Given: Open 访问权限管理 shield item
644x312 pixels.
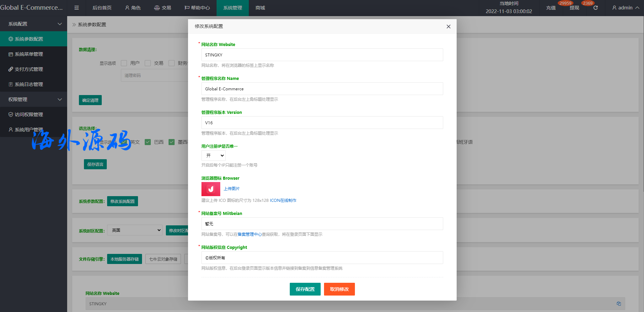Looking at the screenshot, I should coord(29,115).
